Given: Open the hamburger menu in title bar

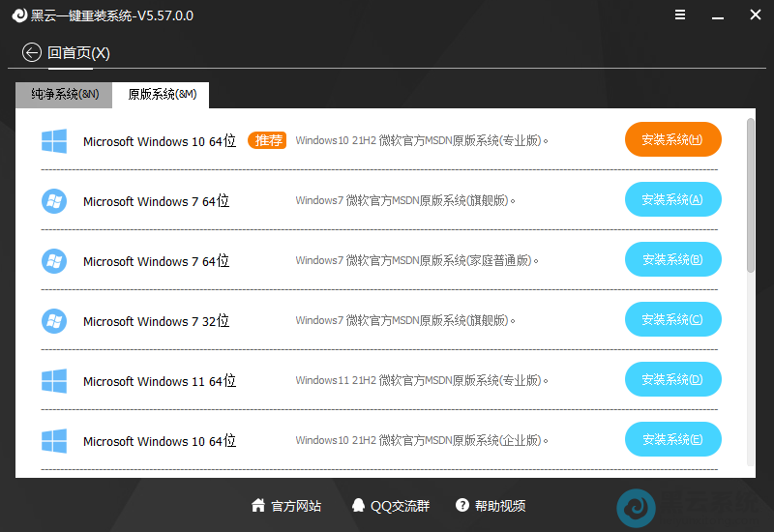Looking at the screenshot, I should tap(680, 15).
